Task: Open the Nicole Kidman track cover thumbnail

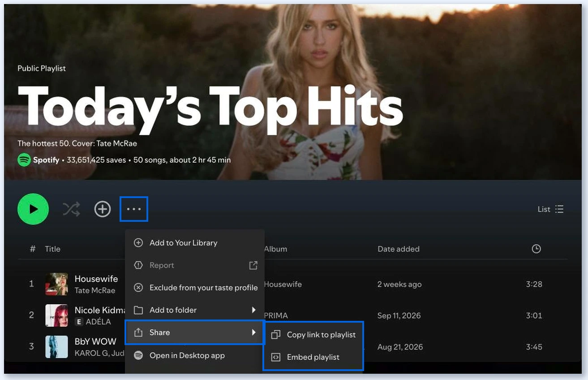Action: click(57, 315)
